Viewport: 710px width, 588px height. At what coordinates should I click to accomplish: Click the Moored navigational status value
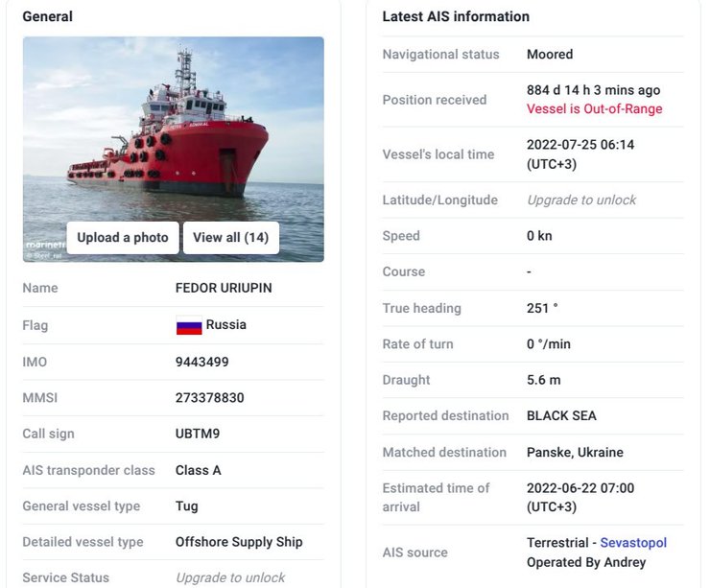(x=550, y=55)
